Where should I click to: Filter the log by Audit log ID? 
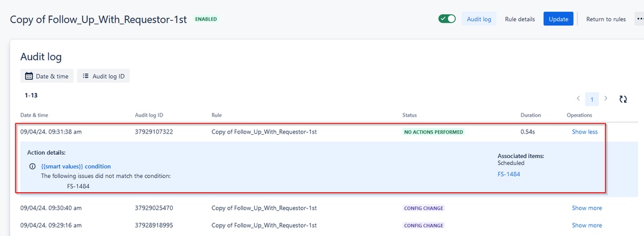point(104,76)
